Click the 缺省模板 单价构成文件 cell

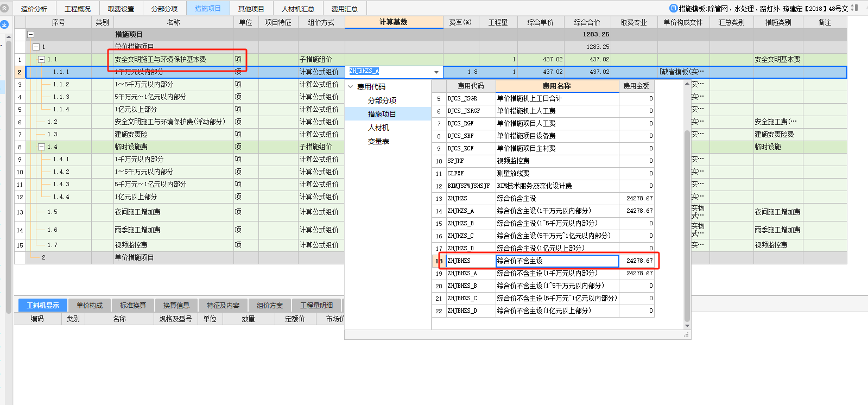tap(683, 72)
